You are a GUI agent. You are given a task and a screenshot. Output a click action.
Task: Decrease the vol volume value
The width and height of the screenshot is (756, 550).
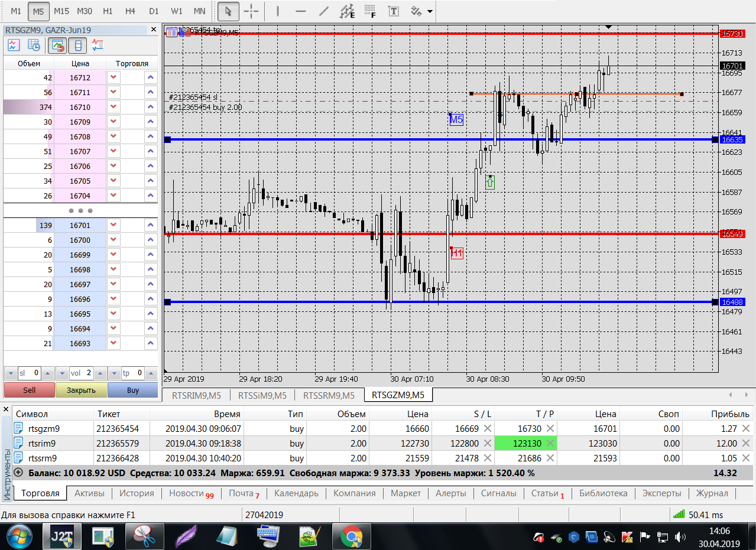(x=62, y=373)
